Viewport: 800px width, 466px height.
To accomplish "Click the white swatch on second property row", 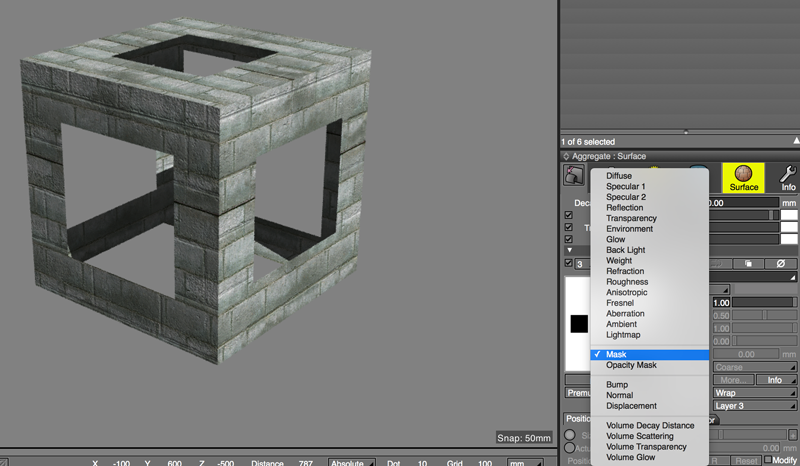I will click(x=789, y=227).
